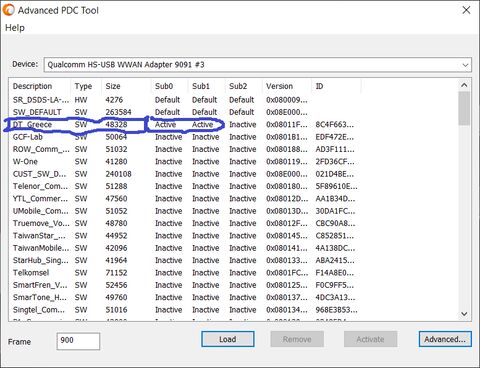Select the CUST_SW_D... row

point(185,174)
